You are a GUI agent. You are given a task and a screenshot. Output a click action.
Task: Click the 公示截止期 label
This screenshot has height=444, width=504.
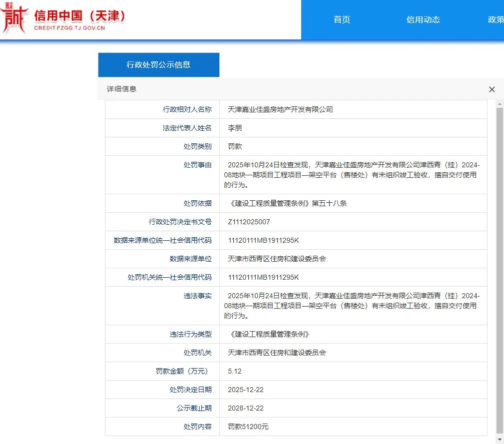click(194, 408)
